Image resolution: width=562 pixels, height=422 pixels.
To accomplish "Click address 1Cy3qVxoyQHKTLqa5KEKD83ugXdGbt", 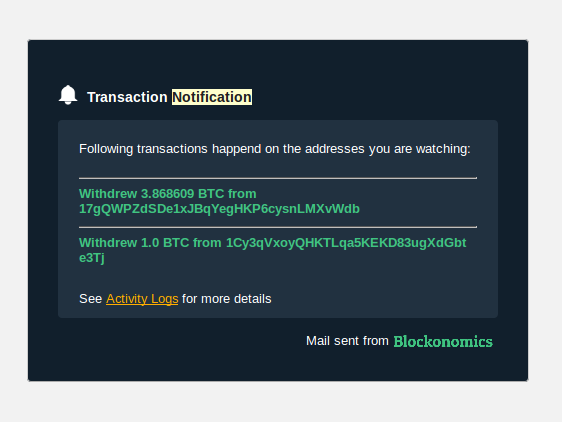I will click(346, 243).
